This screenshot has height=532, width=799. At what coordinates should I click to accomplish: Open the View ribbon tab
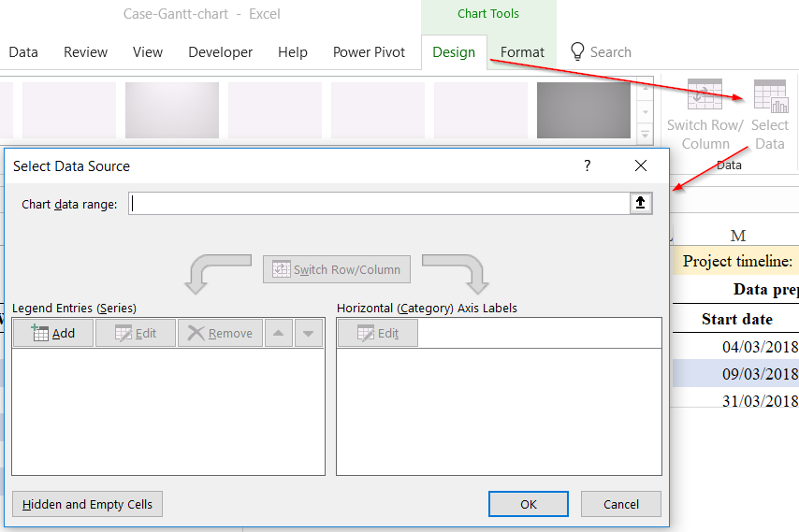click(148, 52)
